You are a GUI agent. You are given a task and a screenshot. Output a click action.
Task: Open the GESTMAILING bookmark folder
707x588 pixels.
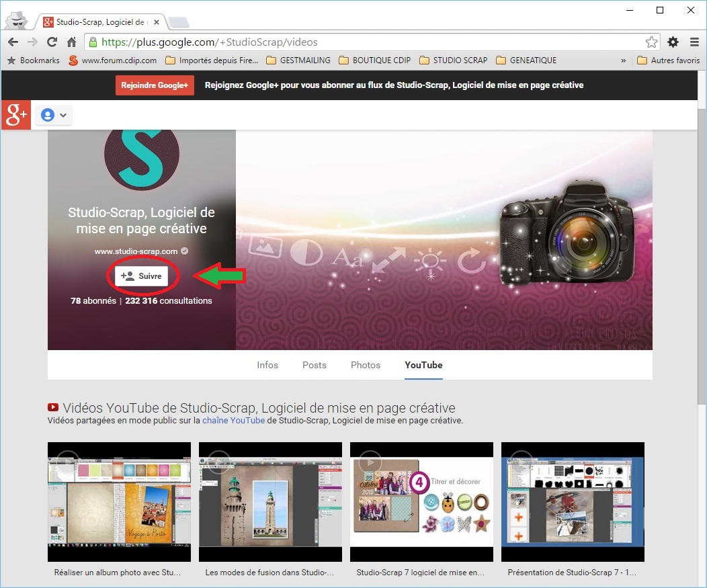coord(298,60)
